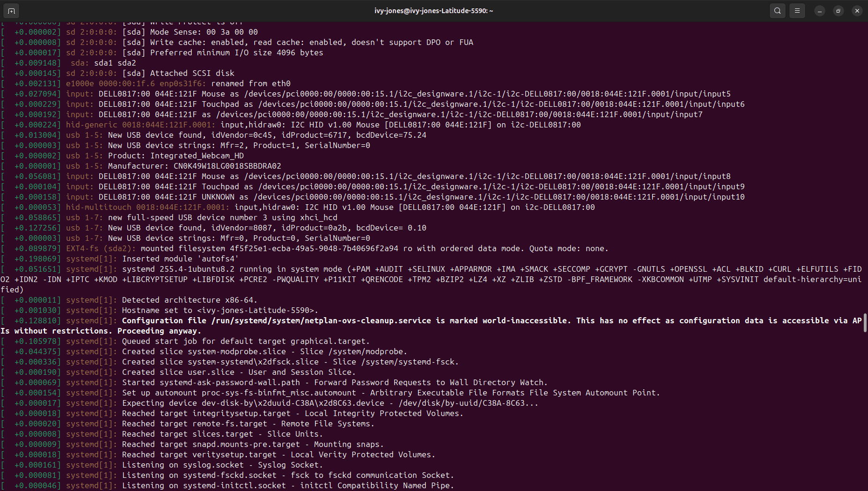Screen dimensions: 868x491
Task: Click 'Started systemd-ask-password-wall.path' line
Action: (274, 382)
